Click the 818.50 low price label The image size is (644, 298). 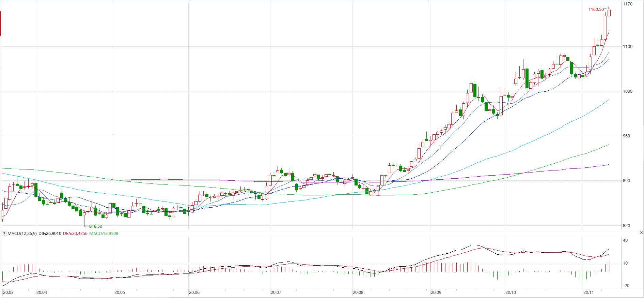point(95,226)
